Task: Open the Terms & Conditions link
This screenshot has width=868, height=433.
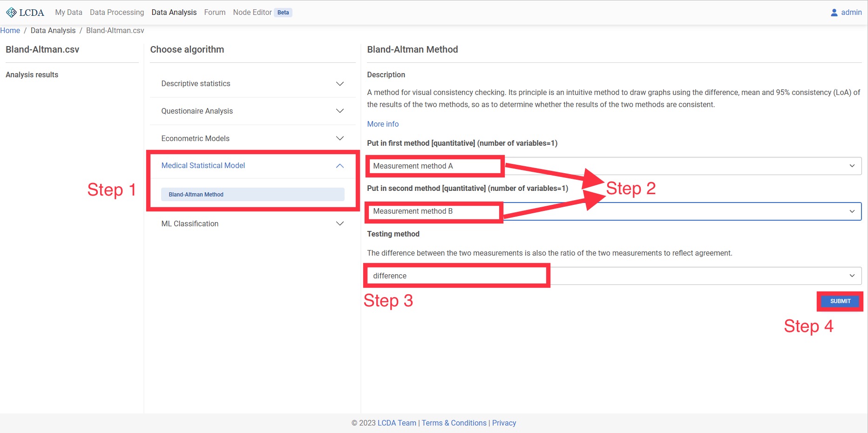Action: click(x=454, y=423)
